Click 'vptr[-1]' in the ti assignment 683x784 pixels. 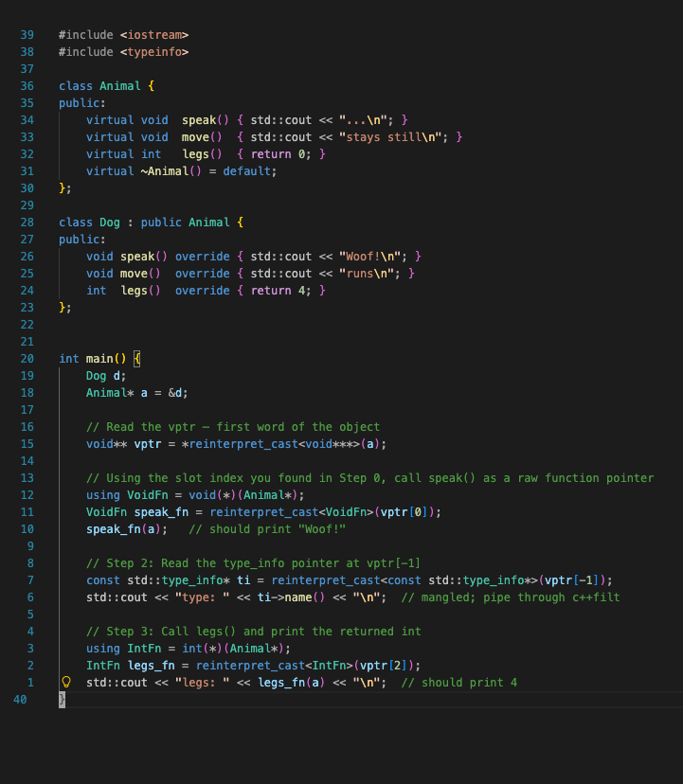tap(571, 580)
